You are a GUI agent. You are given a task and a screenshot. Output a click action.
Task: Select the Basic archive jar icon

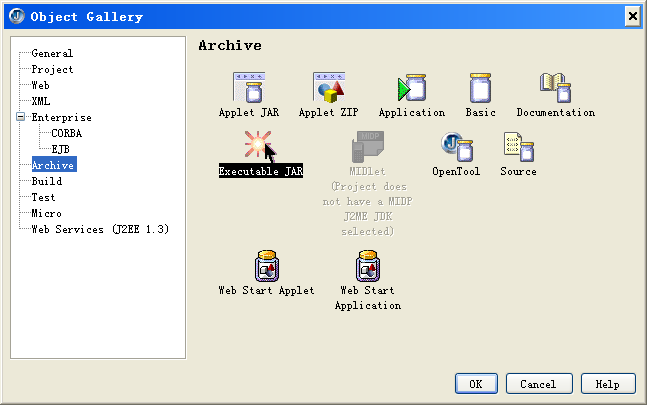click(480, 87)
